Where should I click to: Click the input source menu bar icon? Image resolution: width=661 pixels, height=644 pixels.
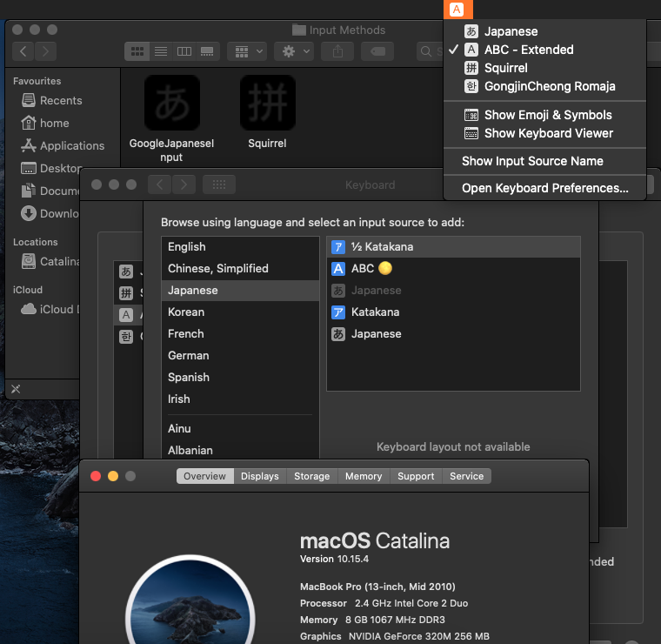point(457,10)
